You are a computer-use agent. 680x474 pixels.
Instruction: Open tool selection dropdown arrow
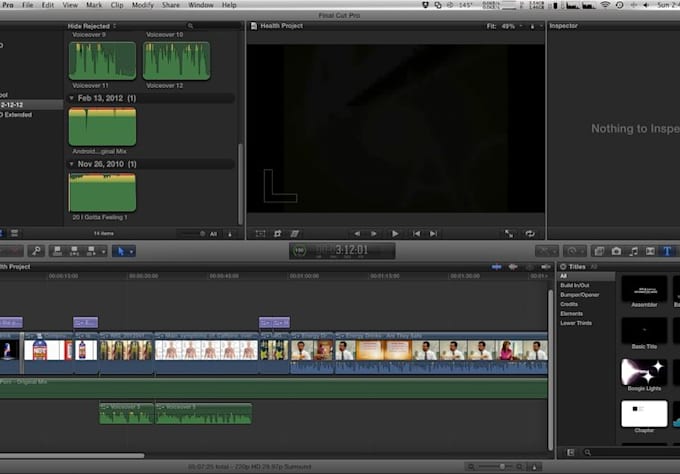tap(131, 251)
